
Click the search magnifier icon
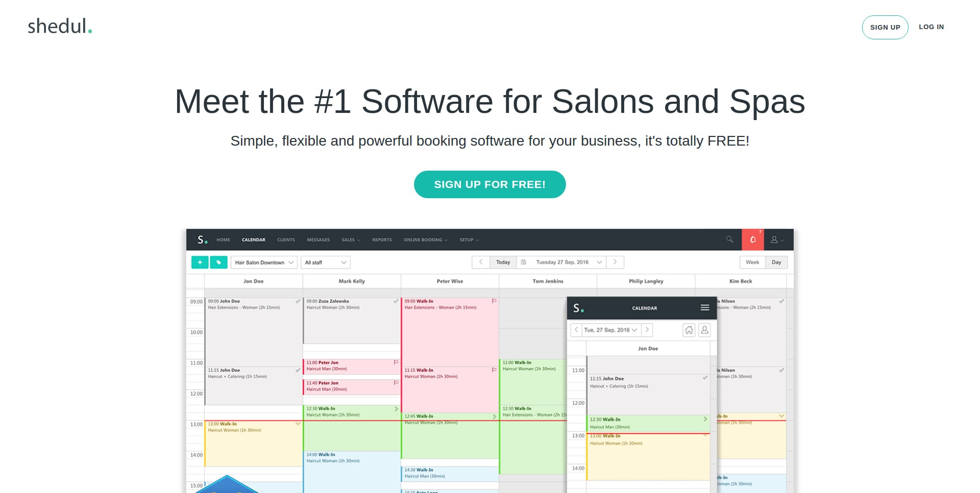(x=729, y=239)
